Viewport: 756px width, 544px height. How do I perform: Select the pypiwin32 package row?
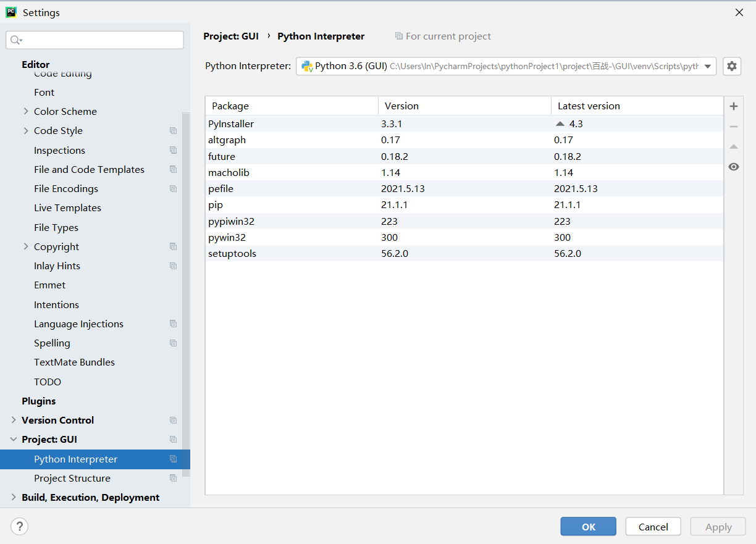point(464,221)
